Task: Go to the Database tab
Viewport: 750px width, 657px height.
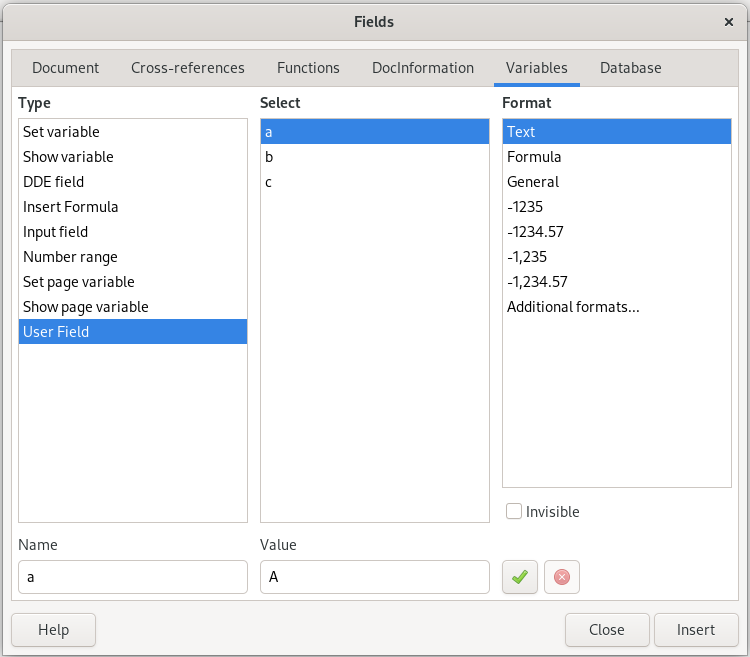Action: tap(630, 68)
